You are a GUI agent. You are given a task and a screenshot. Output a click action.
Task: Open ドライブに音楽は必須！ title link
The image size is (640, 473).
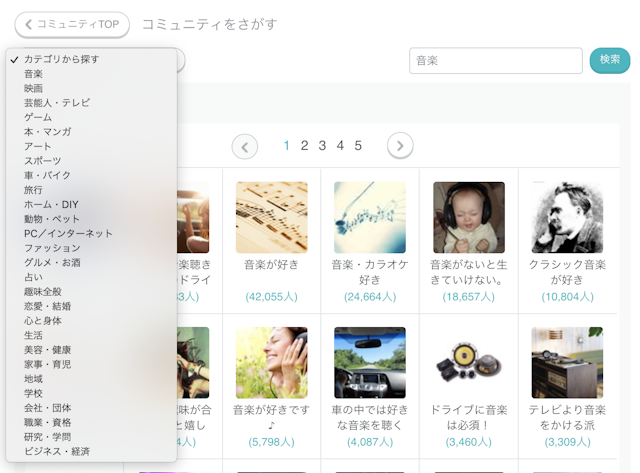pyautogui.click(x=469, y=417)
